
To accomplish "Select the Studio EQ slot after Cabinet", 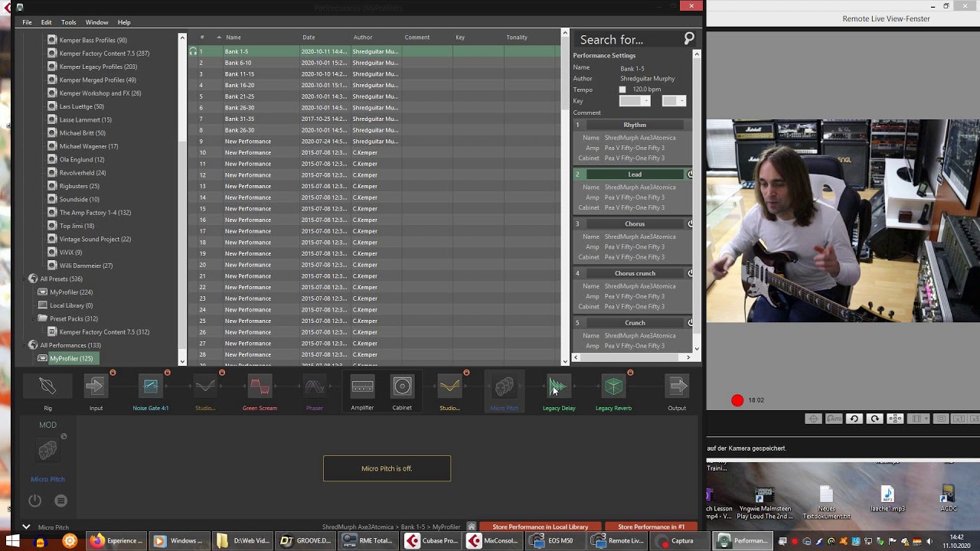I will pos(449,387).
